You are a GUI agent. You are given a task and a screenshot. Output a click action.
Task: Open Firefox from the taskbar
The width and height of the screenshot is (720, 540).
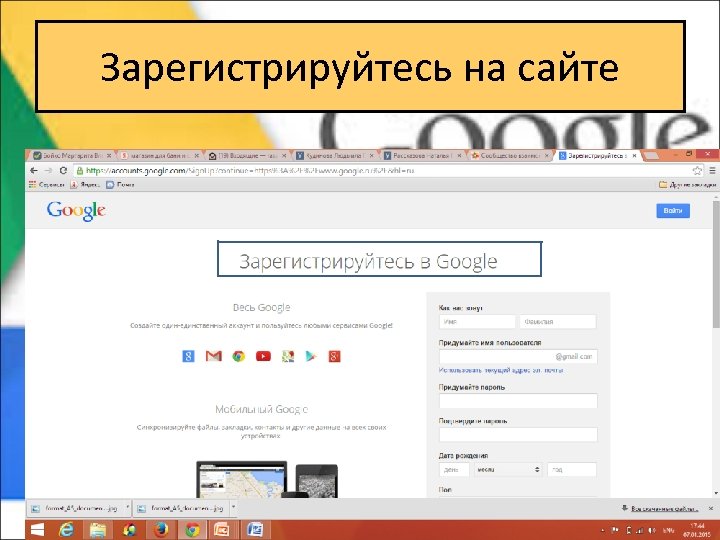161,530
